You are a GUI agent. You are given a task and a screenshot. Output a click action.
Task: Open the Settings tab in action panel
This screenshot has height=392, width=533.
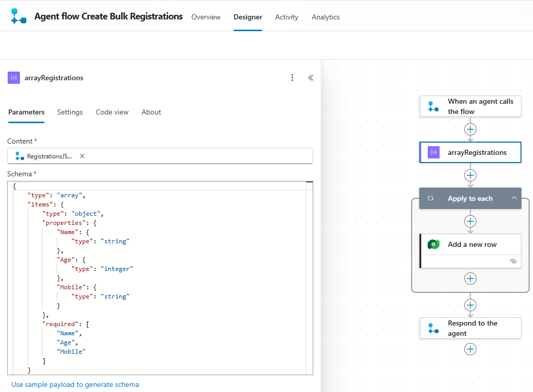(x=70, y=112)
